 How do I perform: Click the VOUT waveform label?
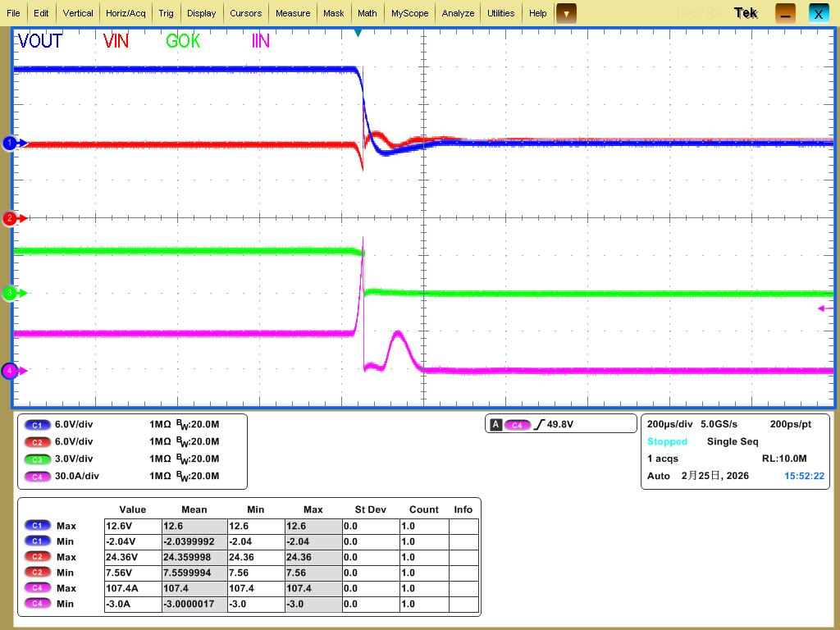point(40,41)
